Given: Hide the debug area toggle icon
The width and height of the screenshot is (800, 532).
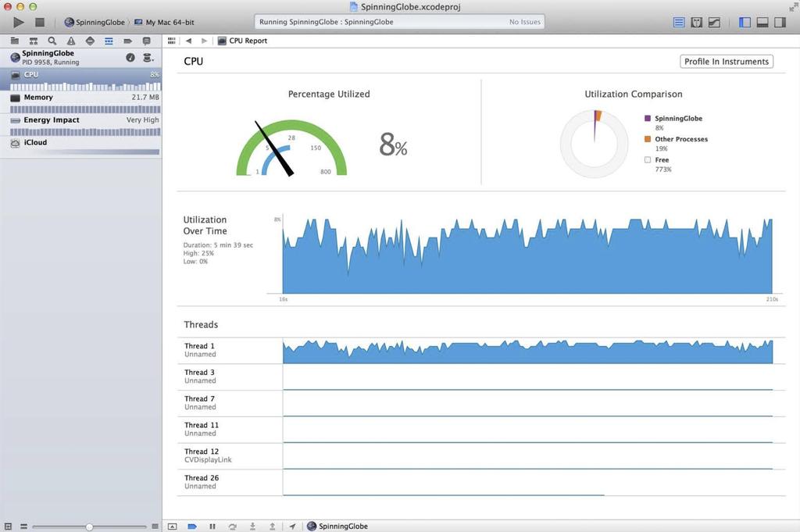Looking at the screenshot, I should (173, 527).
